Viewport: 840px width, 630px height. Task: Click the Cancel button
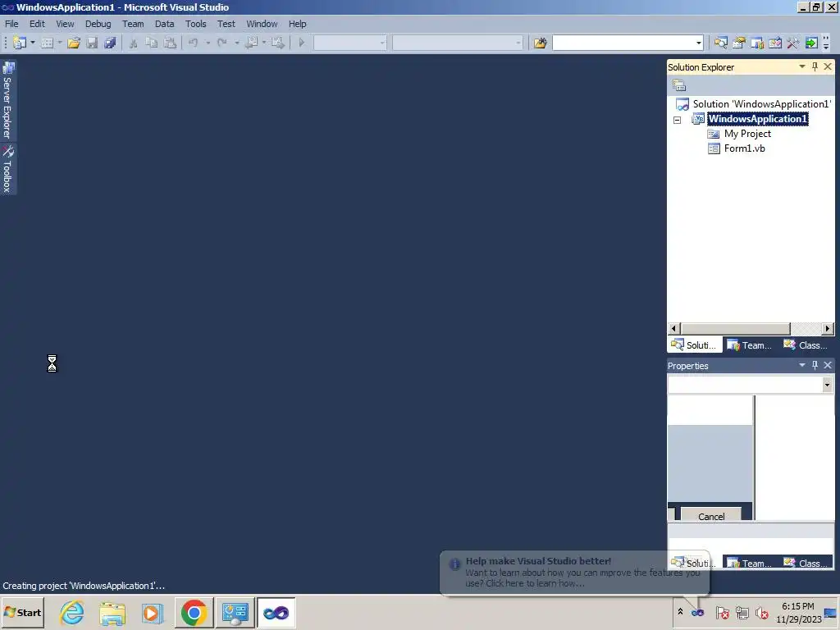(x=711, y=515)
